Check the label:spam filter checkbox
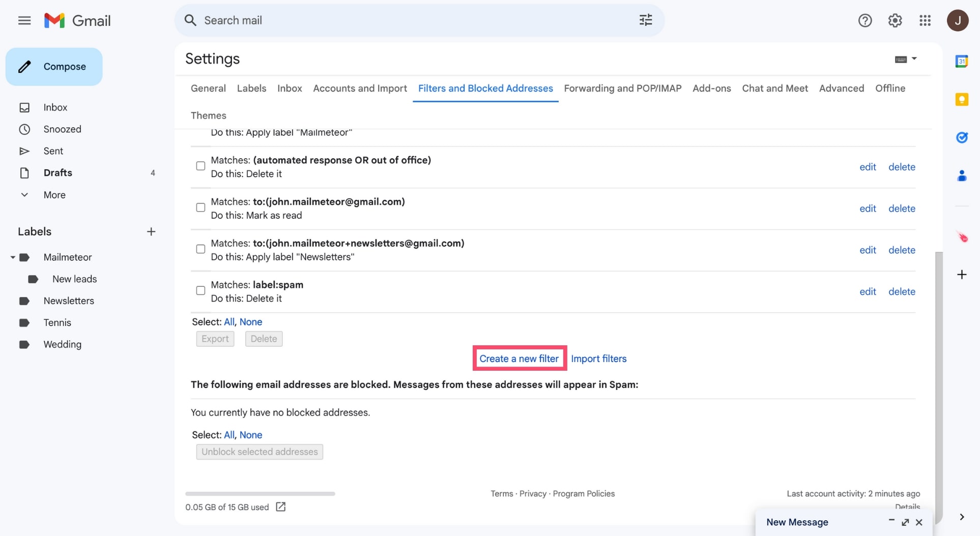The width and height of the screenshot is (980, 536). [200, 290]
